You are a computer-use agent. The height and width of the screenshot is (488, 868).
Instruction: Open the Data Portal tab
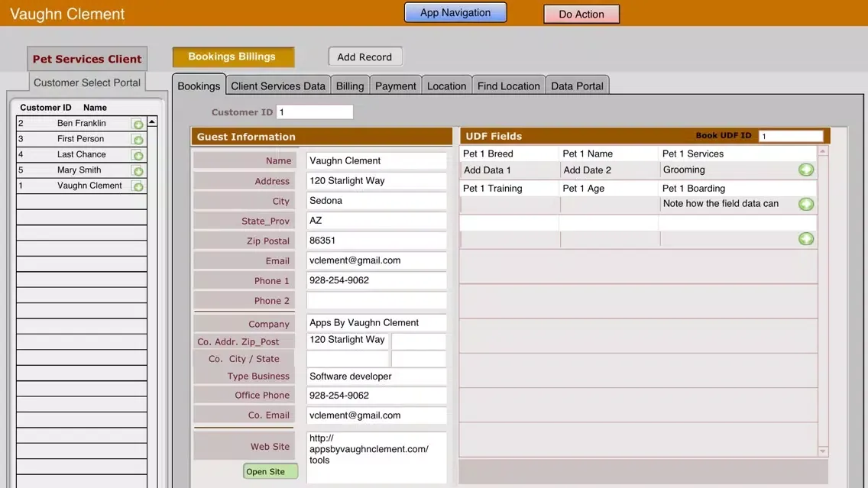pos(577,86)
